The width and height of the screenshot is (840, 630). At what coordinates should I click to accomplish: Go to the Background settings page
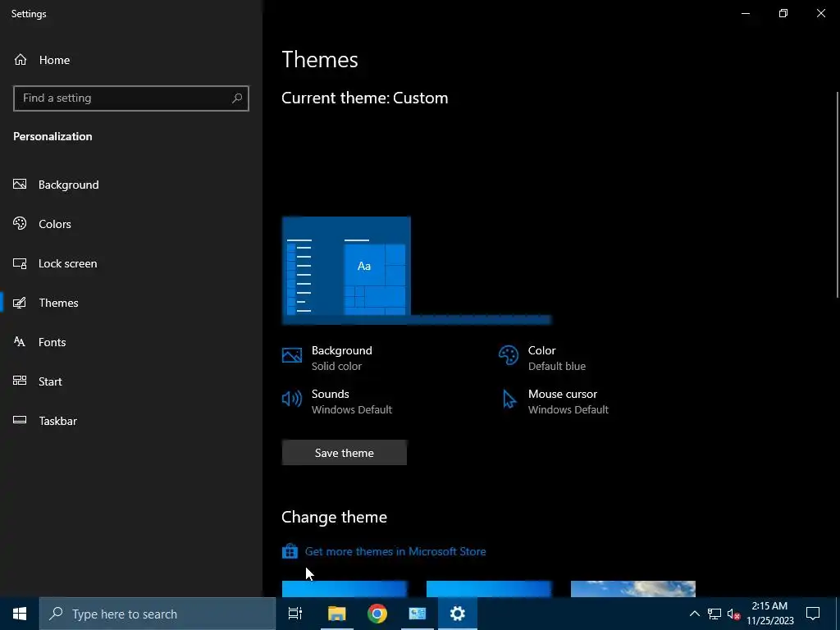tap(131, 185)
